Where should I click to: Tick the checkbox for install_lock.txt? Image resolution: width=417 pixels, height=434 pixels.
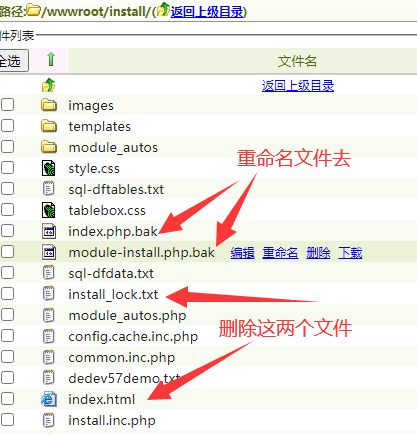pyautogui.click(x=7, y=294)
